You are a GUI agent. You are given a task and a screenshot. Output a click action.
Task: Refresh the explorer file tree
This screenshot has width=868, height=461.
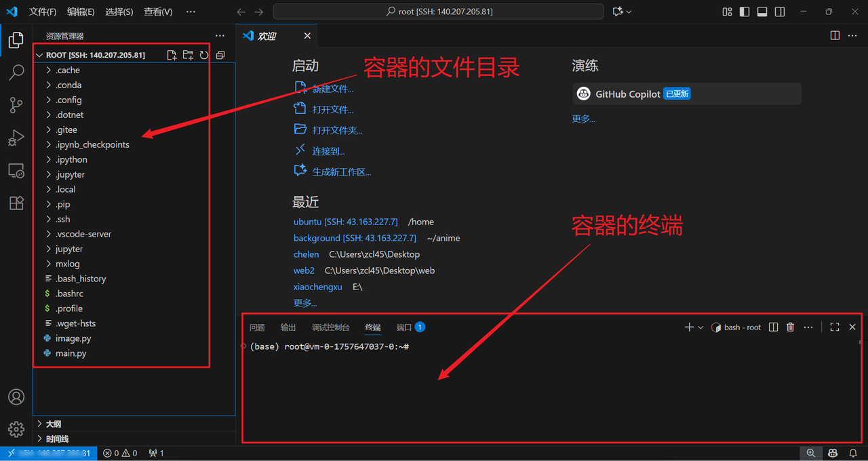point(204,55)
